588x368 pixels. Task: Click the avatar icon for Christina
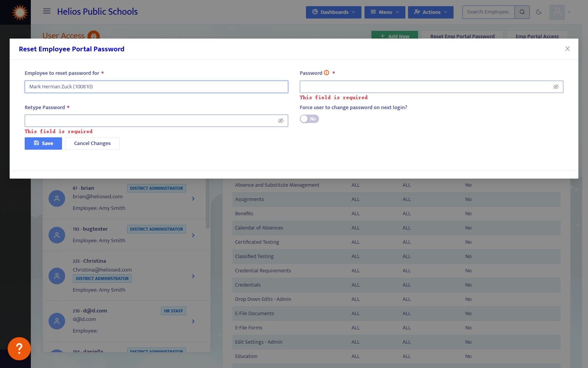(x=57, y=276)
